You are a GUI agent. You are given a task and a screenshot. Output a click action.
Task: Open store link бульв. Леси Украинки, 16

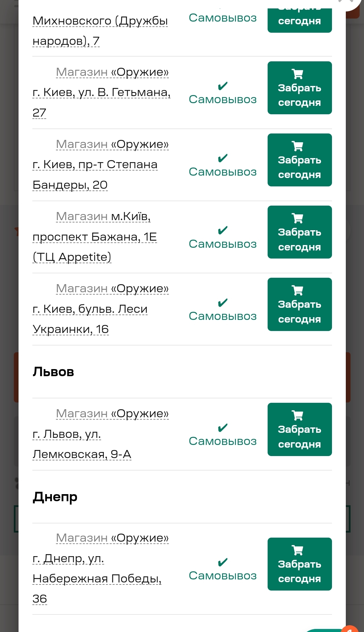click(90, 309)
